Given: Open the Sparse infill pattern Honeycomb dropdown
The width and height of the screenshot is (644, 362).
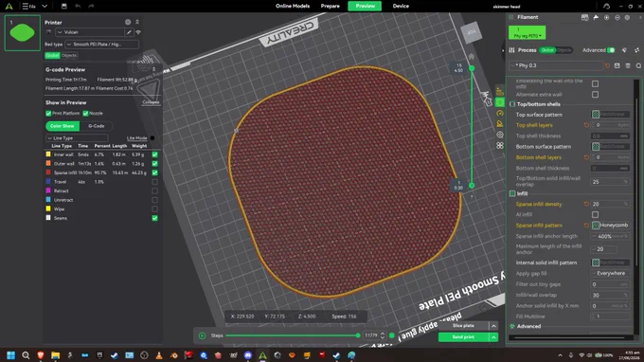Looking at the screenshot, I should point(610,226).
